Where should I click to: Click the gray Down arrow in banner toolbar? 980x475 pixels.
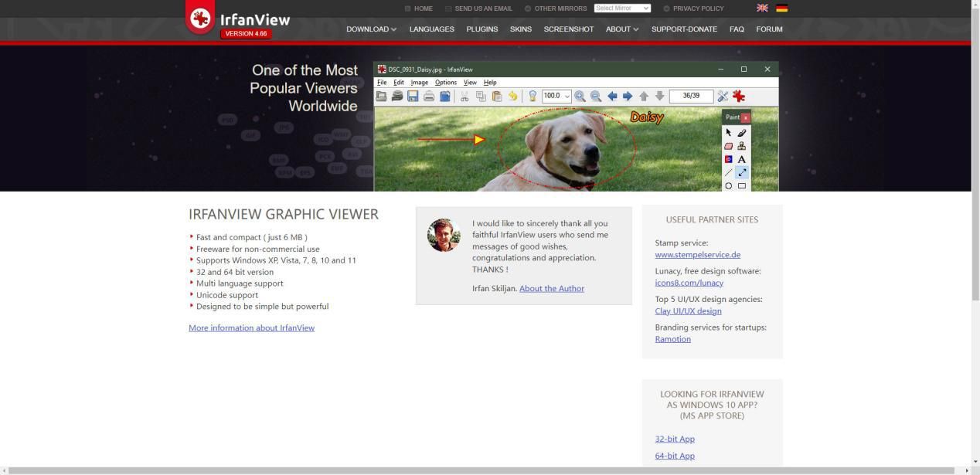(659, 97)
